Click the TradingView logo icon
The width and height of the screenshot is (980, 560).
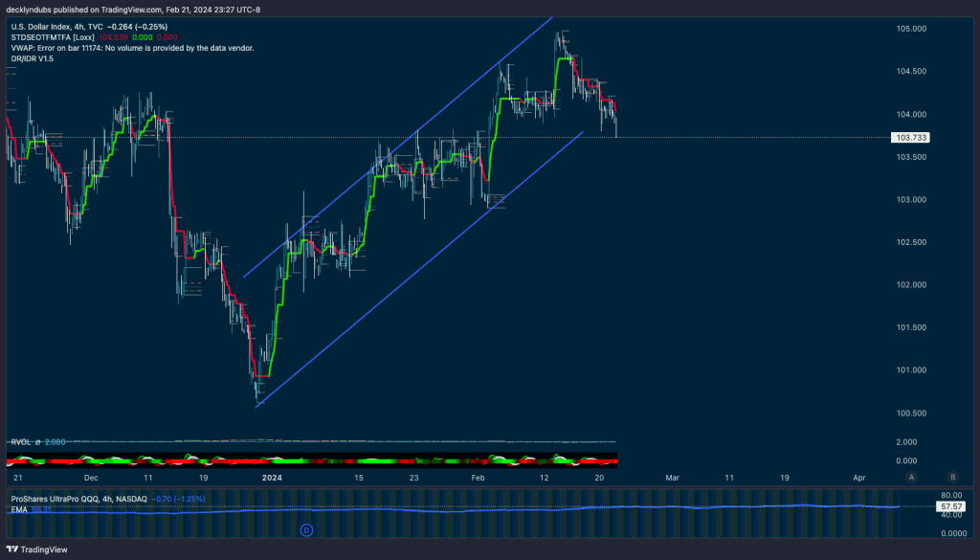(x=12, y=549)
